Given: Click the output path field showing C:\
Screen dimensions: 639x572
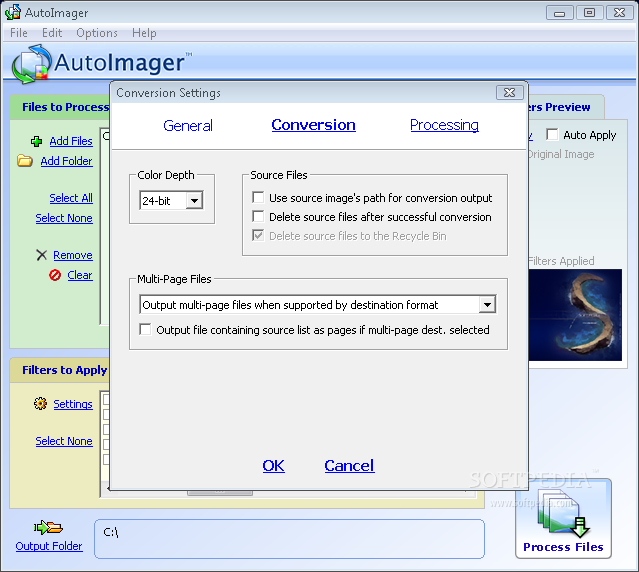Looking at the screenshot, I should coord(289,539).
